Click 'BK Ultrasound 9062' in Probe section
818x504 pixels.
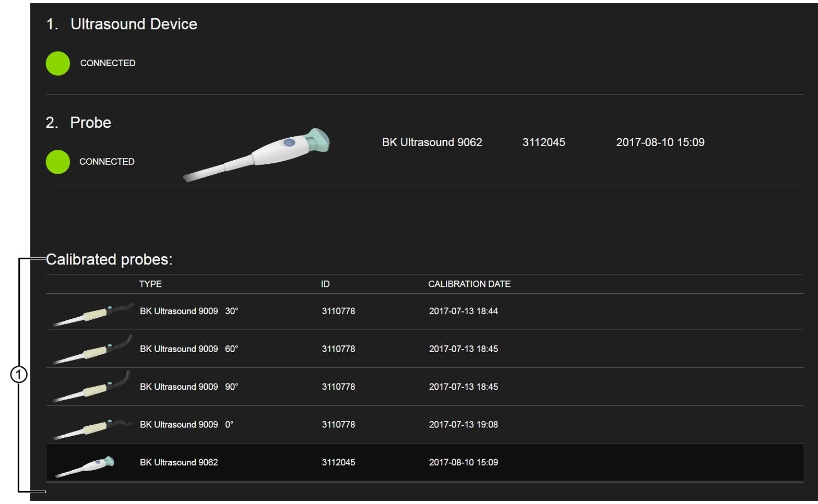tap(432, 142)
